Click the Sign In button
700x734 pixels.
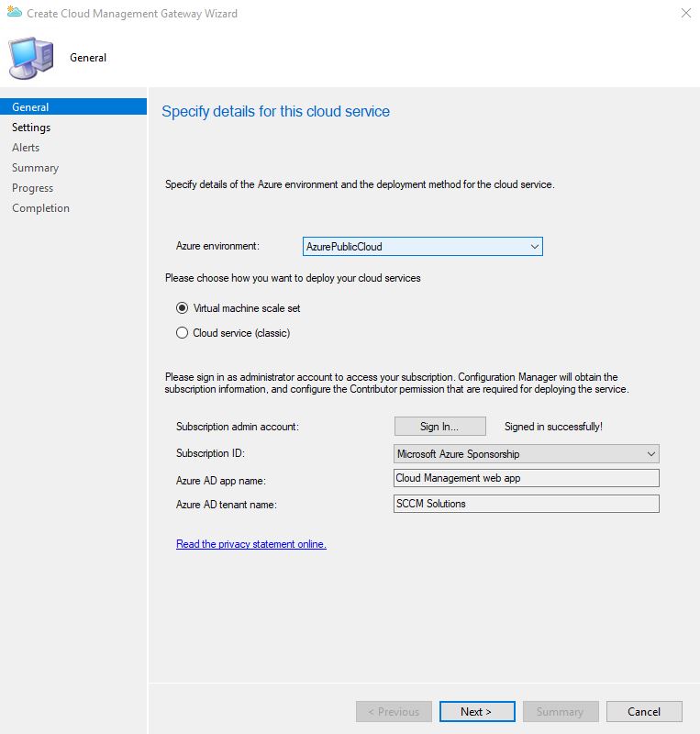click(439, 427)
